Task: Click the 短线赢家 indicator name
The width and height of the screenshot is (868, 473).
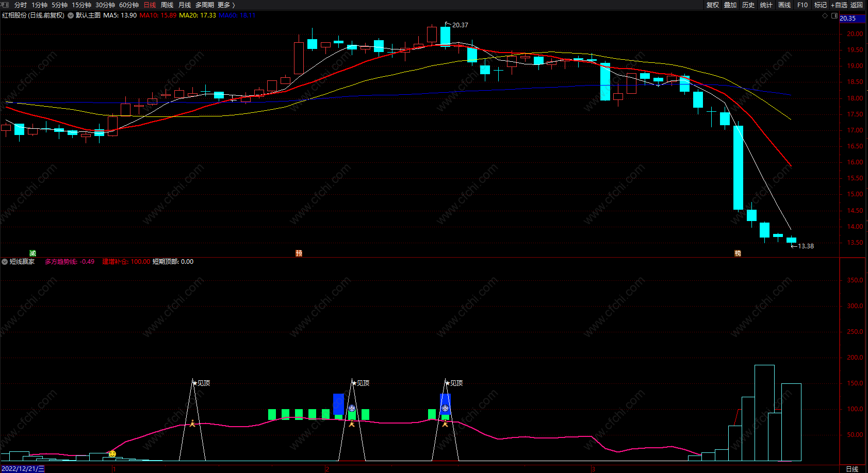Action: coord(22,262)
